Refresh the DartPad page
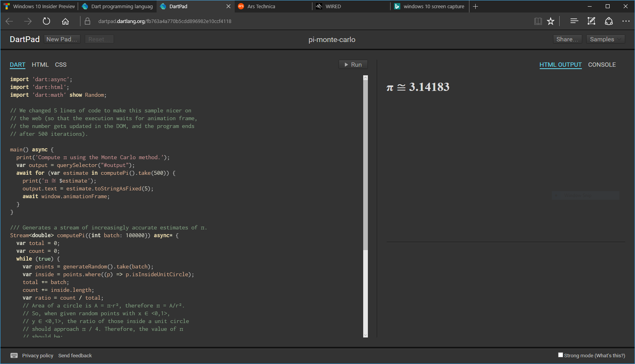This screenshot has width=635, height=364. (x=46, y=21)
